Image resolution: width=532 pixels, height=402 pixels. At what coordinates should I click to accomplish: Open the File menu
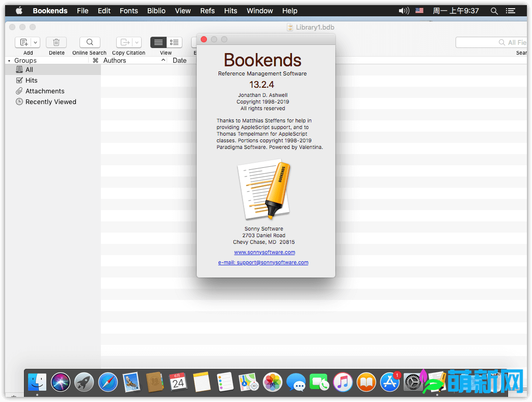(83, 11)
